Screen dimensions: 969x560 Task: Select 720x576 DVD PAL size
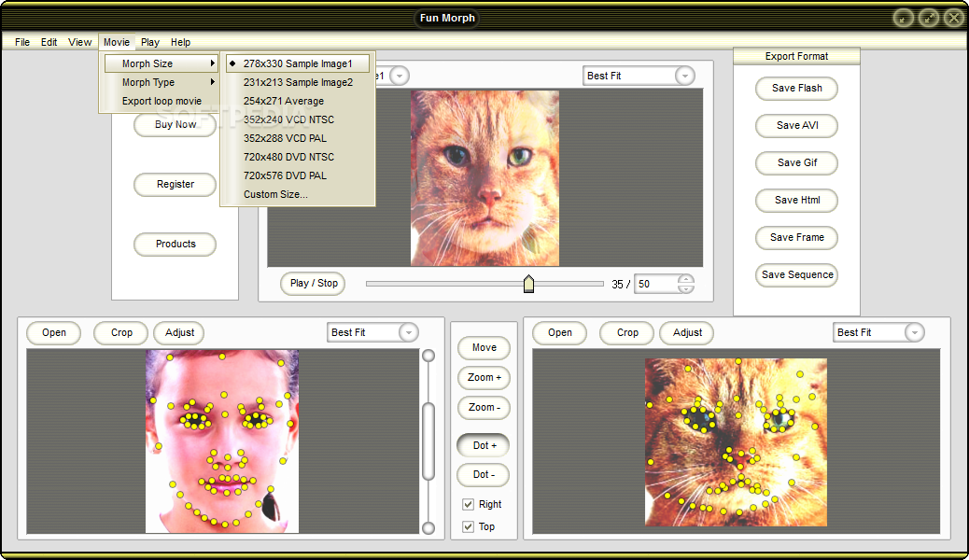point(298,175)
